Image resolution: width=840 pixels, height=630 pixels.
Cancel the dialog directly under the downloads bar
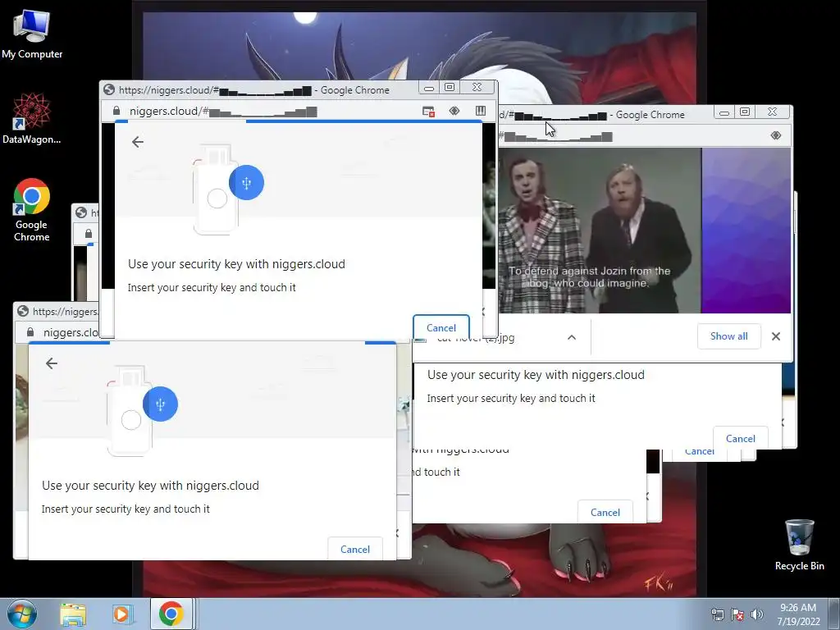click(741, 438)
